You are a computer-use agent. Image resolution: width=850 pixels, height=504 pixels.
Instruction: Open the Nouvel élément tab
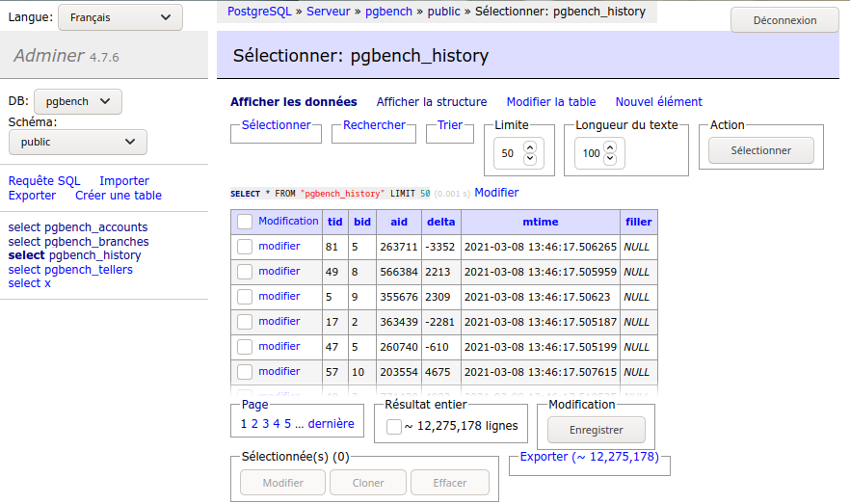coord(658,102)
